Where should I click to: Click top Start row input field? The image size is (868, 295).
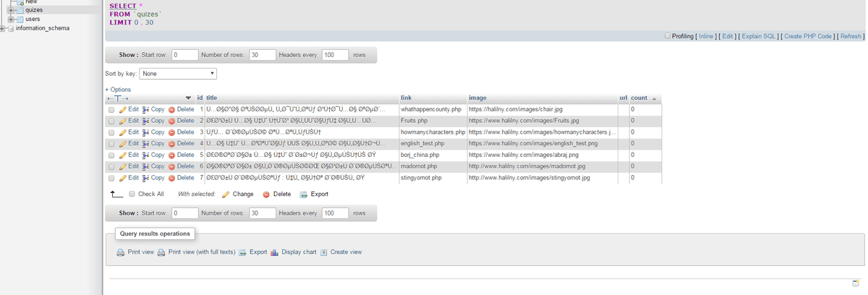pos(184,55)
